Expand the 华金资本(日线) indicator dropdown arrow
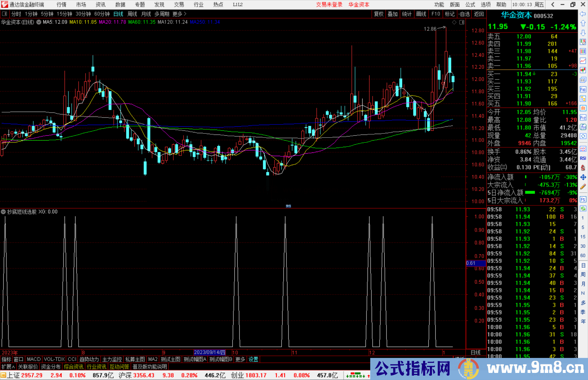The image size is (588, 380). [39, 22]
